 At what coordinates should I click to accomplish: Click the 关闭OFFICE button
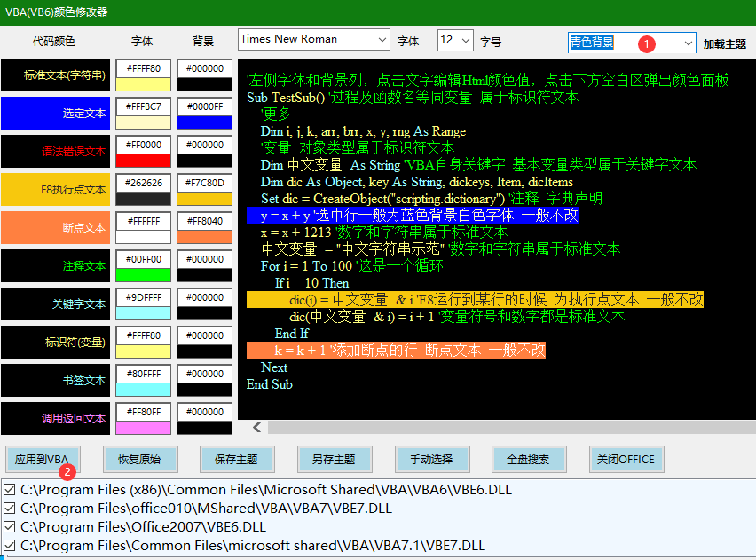pyautogui.click(x=626, y=459)
